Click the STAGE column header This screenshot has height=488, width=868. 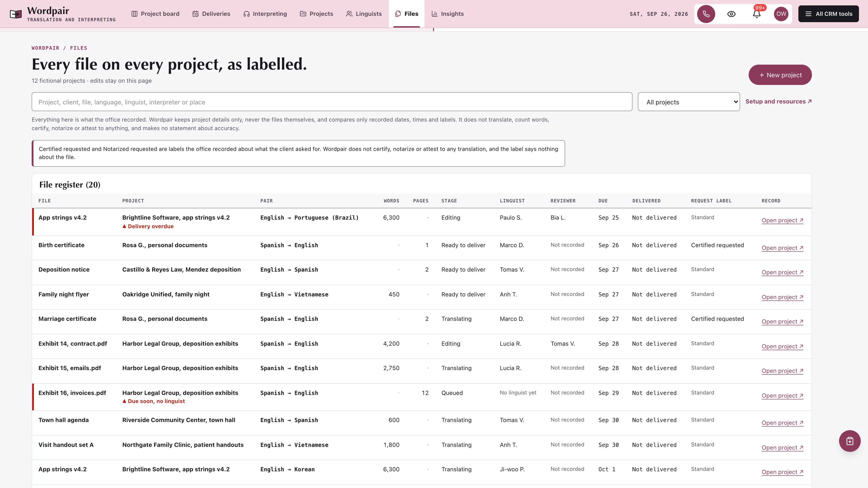(449, 201)
